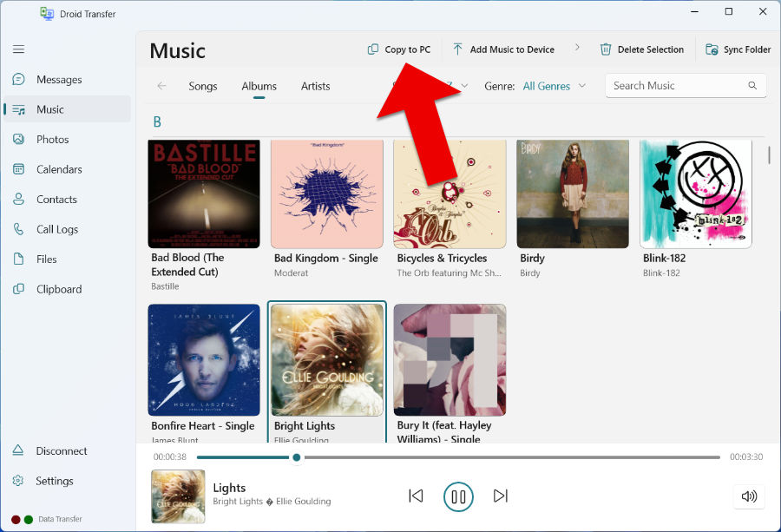Expand toolbar overflow chevron
This screenshot has height=532, width=781.
577,48
